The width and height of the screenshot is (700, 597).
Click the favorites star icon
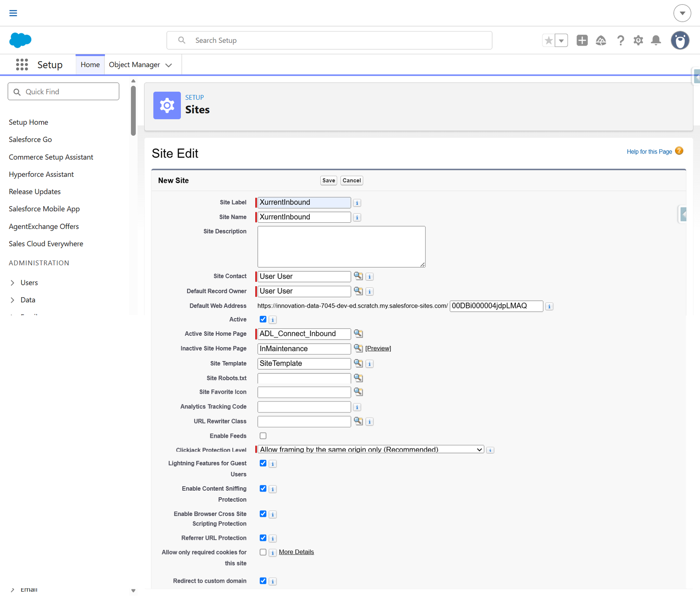pyautogui.click(x=549, y=40)
